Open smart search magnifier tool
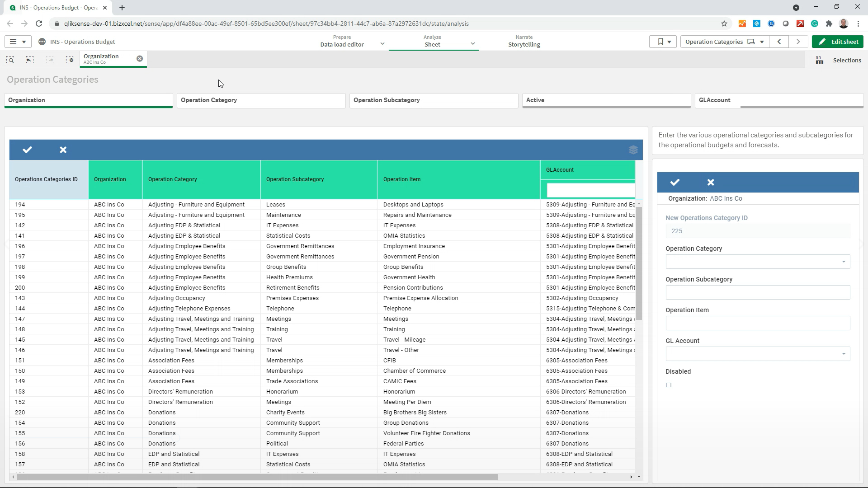This screenshot has width=868, height=488. pos(10,60)
